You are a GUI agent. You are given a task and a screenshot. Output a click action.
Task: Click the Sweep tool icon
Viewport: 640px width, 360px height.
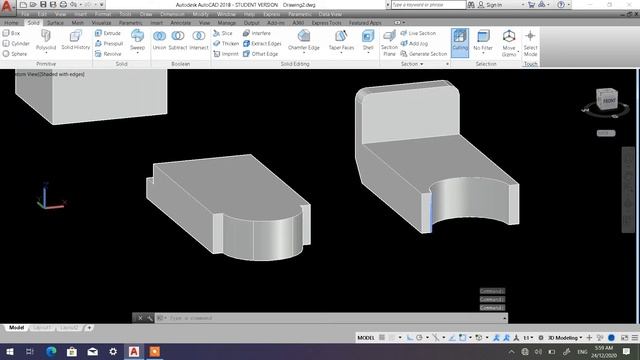coord(138,36)
